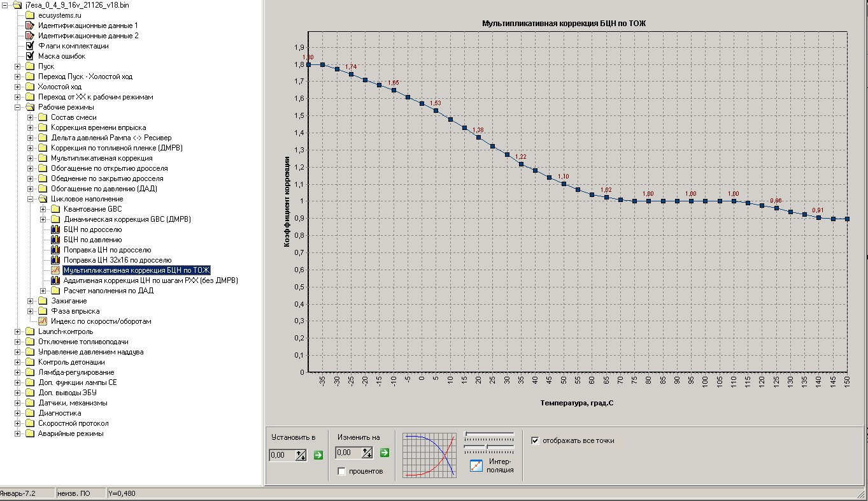Viewport: 868px width, 501px height.
Task: Expand the Launch-контроль folder
Action: pyautogui.click(x=18, y=331)
